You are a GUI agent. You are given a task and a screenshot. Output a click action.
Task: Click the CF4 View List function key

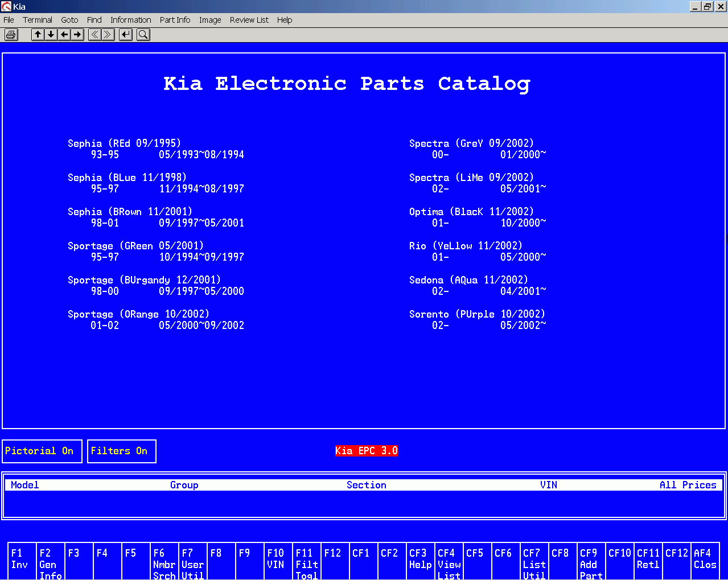pos(449,562)
